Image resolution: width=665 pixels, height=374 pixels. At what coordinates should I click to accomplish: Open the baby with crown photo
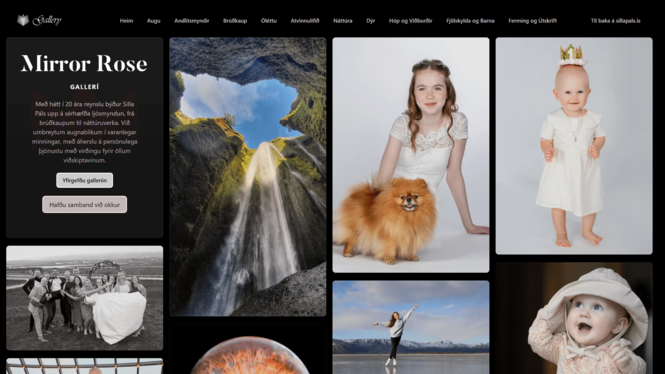coord(574,146)
